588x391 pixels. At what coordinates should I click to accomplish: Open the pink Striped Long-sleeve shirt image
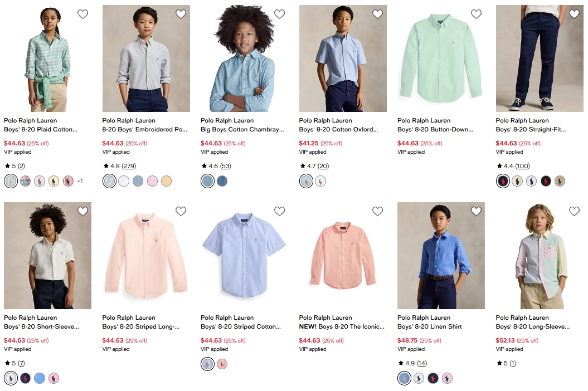(146, 256)
